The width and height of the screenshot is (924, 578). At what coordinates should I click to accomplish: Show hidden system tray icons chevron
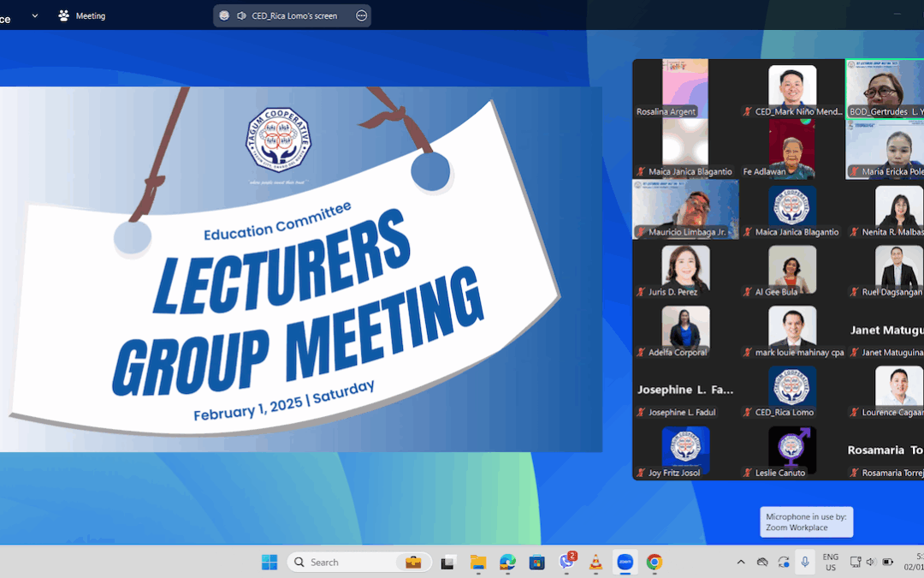coord(741,562)
